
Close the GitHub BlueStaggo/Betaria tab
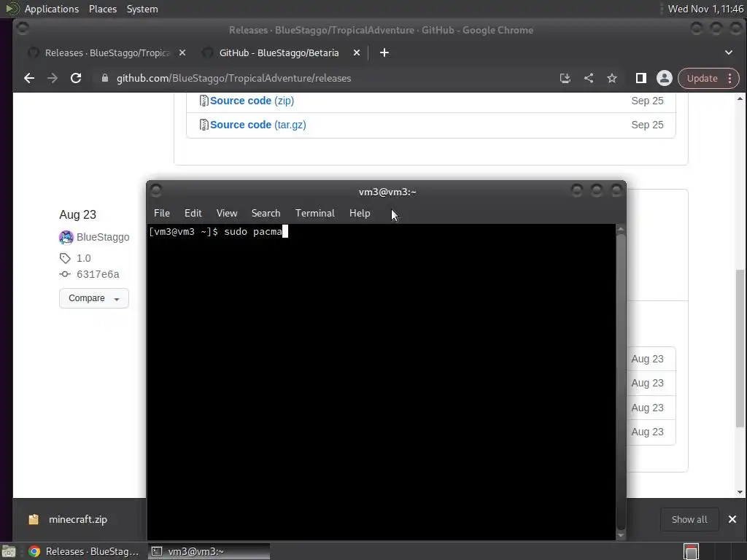[x=357, y=52]
